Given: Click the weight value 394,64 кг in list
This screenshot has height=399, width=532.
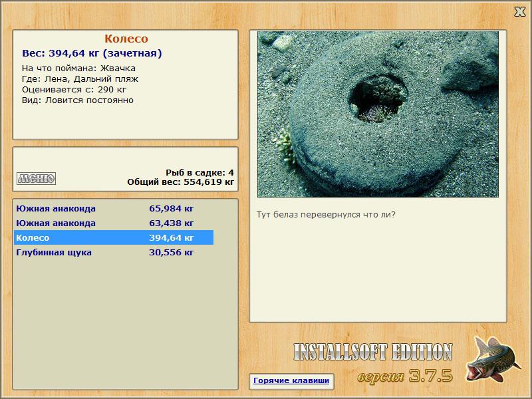Looking at the screenshot, I should pyautogui.click(x=172, y=237).
